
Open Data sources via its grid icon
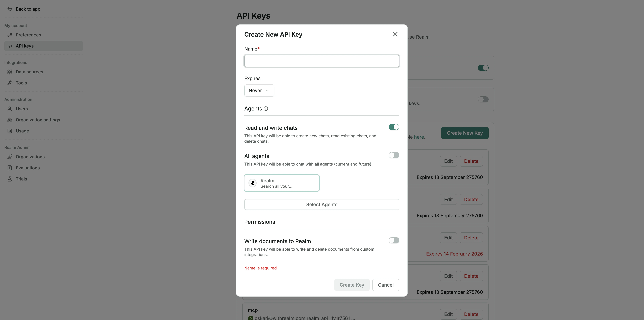(10, 72)
